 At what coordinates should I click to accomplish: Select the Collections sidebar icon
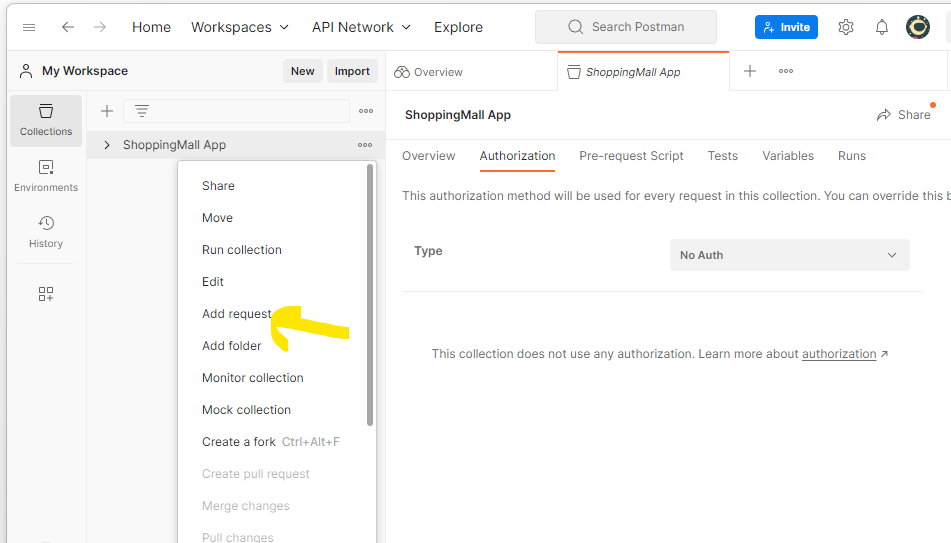coord(45,120)
